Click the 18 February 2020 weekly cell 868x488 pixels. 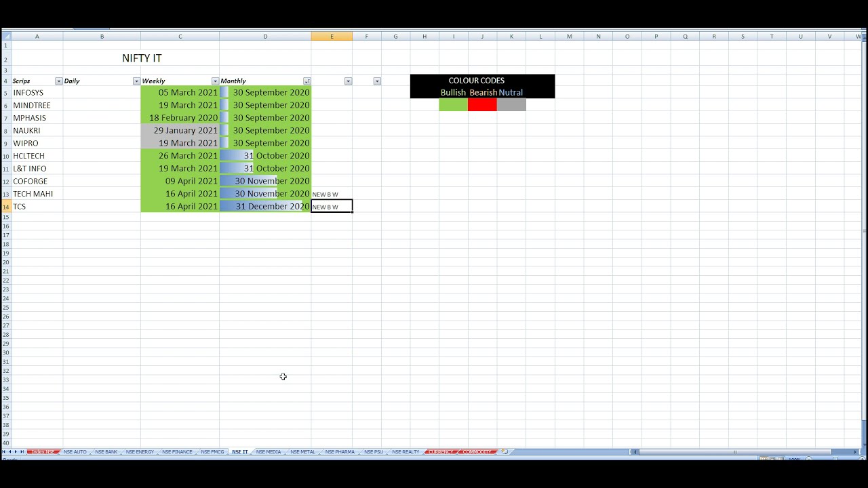click(x=180, y=118)
